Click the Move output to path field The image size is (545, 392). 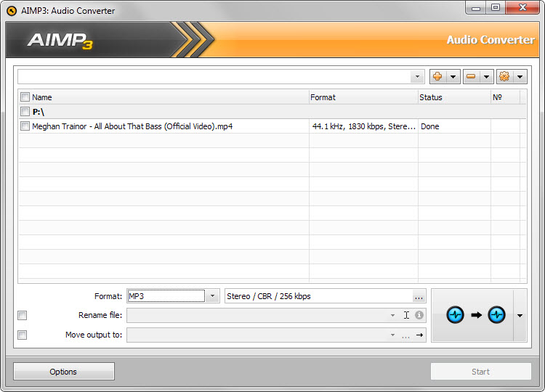257,335
